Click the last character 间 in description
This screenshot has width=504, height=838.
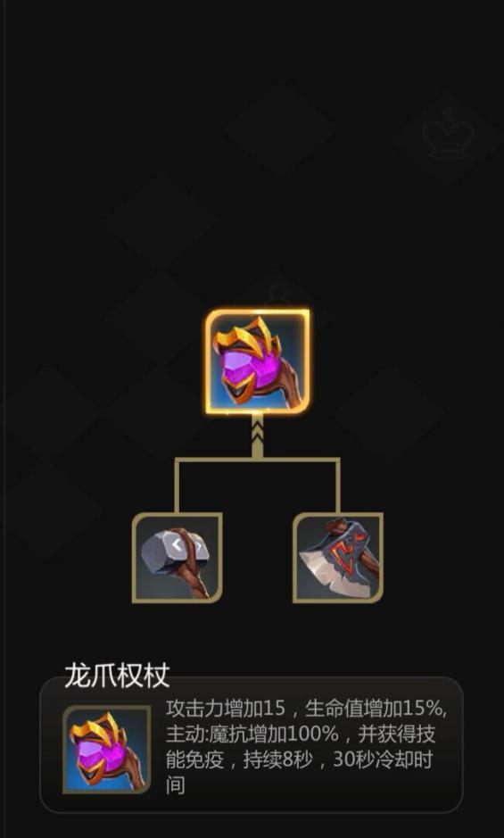176,785
